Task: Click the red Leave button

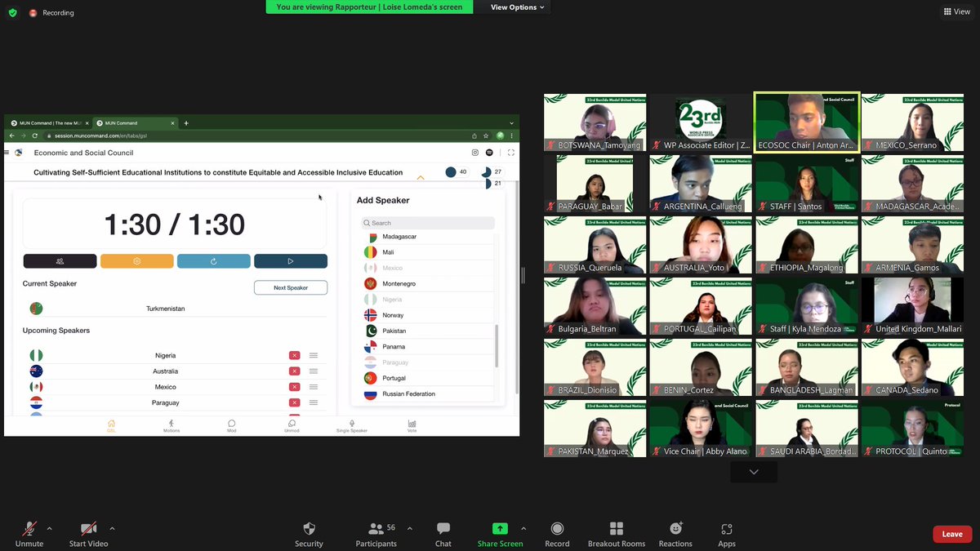Action: click(x=952, y=534)
